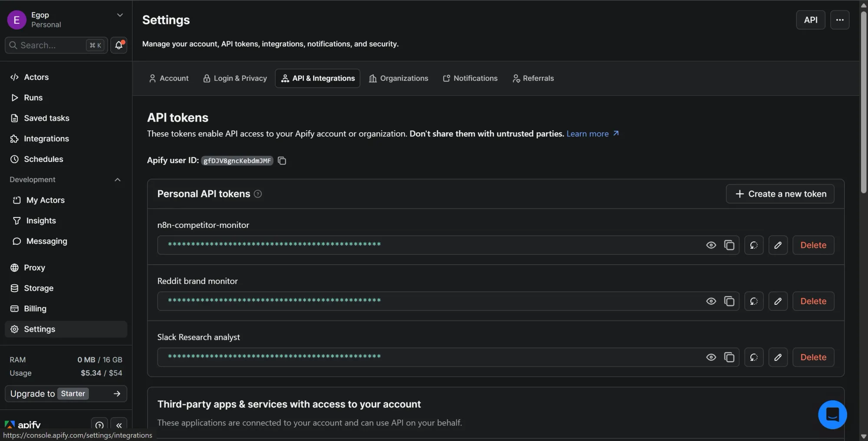This screenshot has width=868, height=441.
Task: Switch to the Account tab
Action: click(169, 79)
